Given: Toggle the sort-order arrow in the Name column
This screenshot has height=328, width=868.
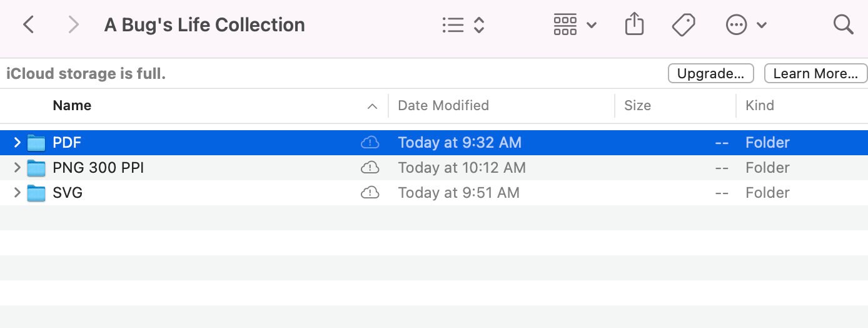Looking at the screenshot, I should 372,106.
